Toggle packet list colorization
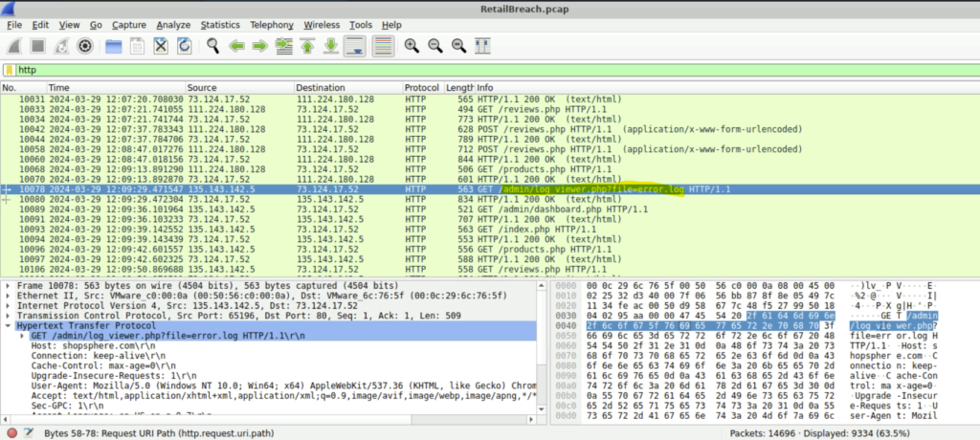Screen dimensions: 980x440 point(383,45)
